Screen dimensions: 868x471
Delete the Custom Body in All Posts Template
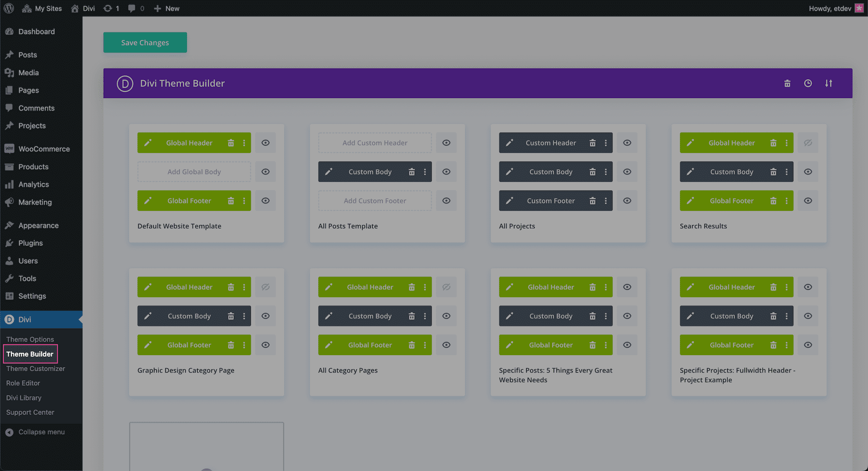412,171
